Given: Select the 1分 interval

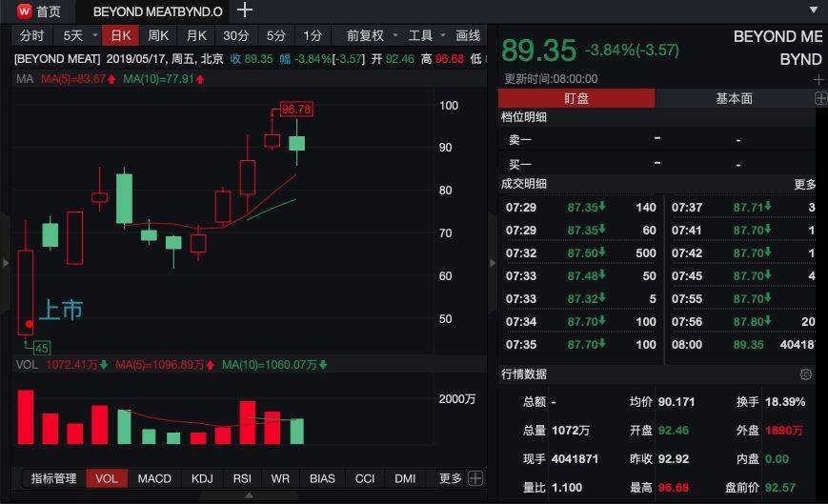Looking at the screenshot, I should pos(313,35).
